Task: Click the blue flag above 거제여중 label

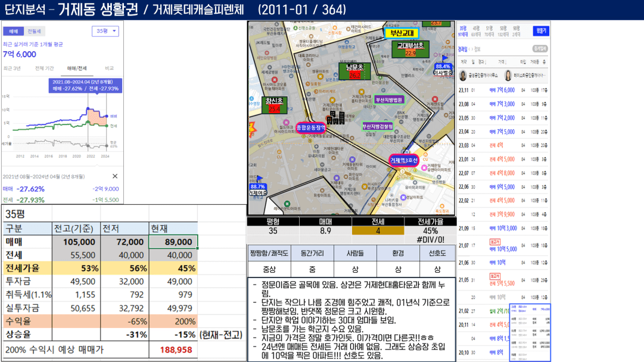Action: coord(259,179)
